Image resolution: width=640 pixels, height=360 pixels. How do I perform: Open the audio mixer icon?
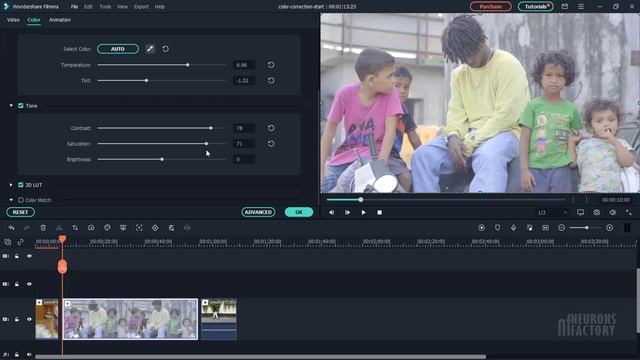529,228
